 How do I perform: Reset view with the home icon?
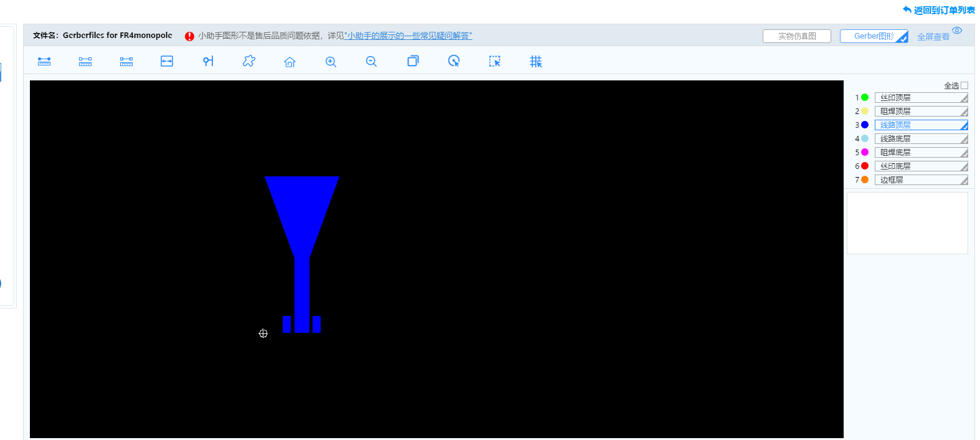tap(290, 62)
